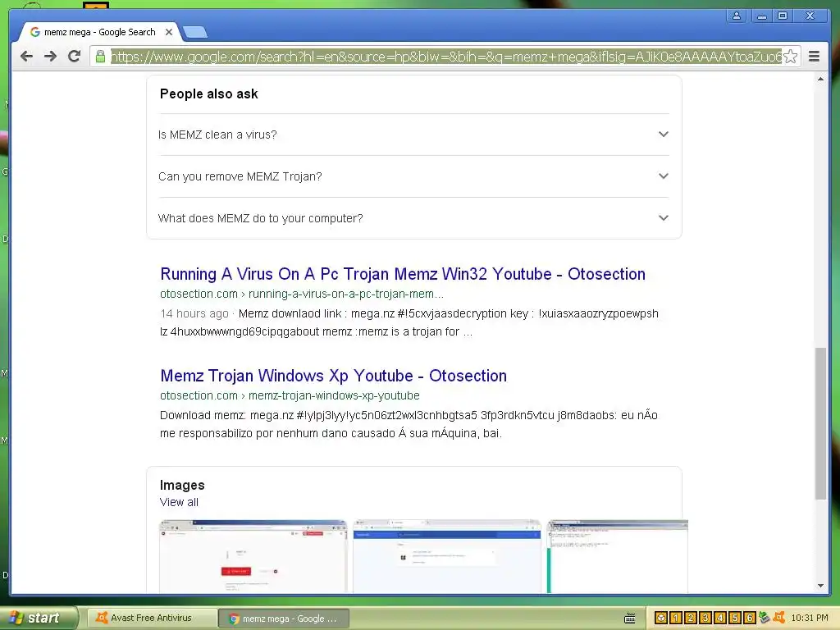Click the 10:31 PM system clock
Screen dimensions: 840x630
coord(810,618)
